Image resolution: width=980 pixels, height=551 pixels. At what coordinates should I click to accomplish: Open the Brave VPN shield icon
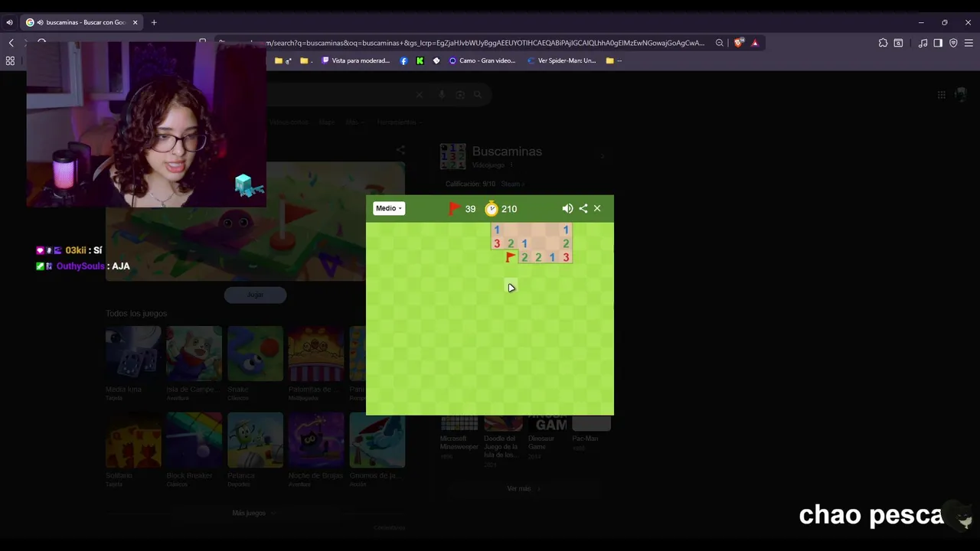point(953,43)
